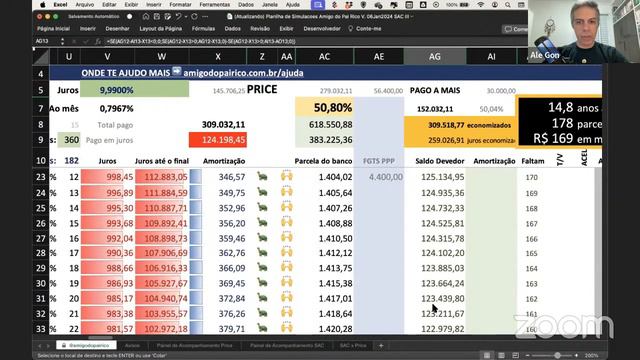
Task: Toggle the Salvamento Automático switch
Action: point(129,17)
